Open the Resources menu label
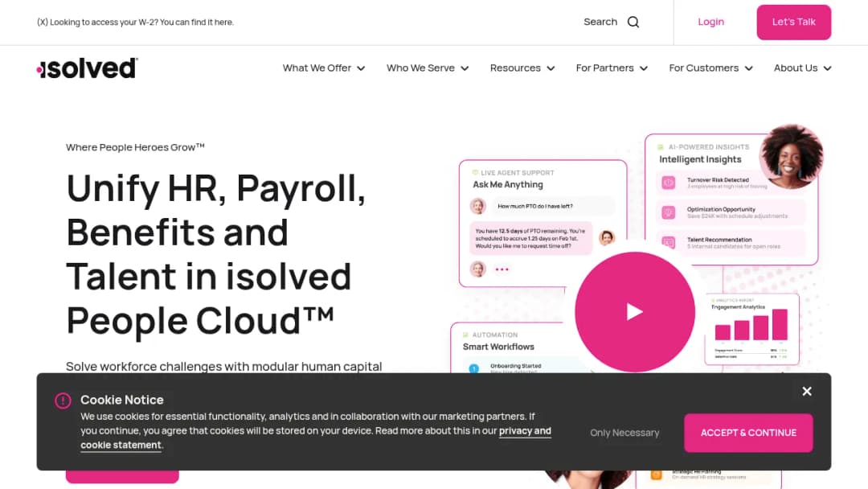This screenshot has height=489, width=868. pyautogui.click(x=515, y=68)
